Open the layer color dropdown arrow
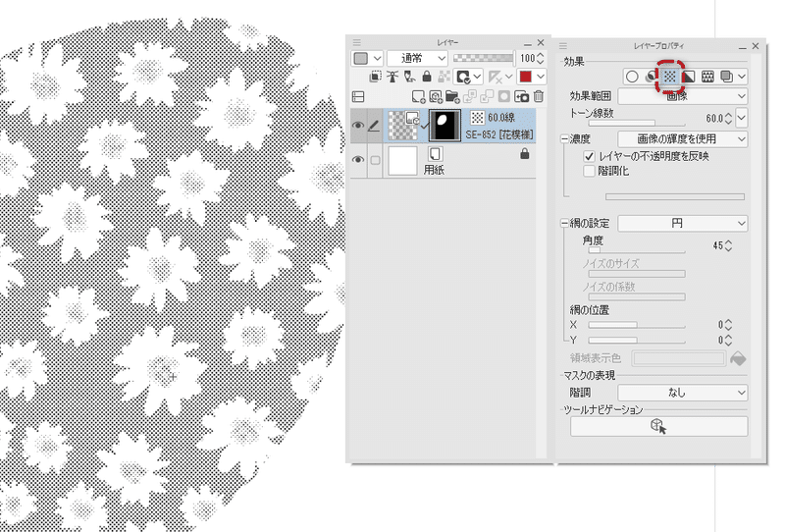This screenshot has height=532, width=785. (541, 77)
